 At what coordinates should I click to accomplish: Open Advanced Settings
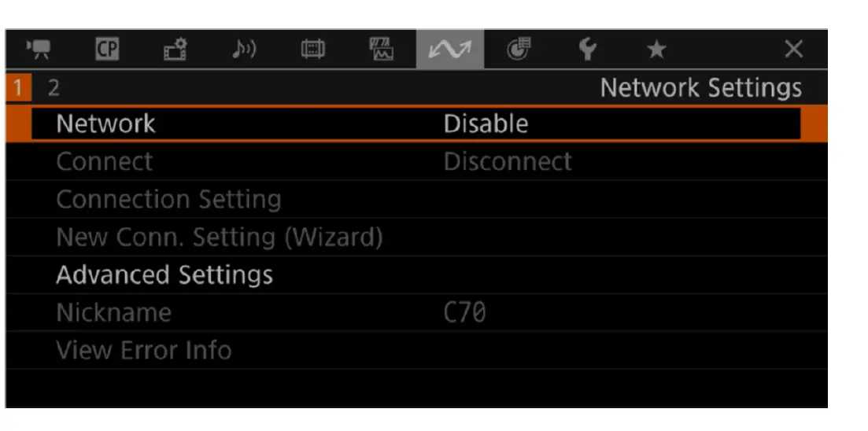click(164, 275)
